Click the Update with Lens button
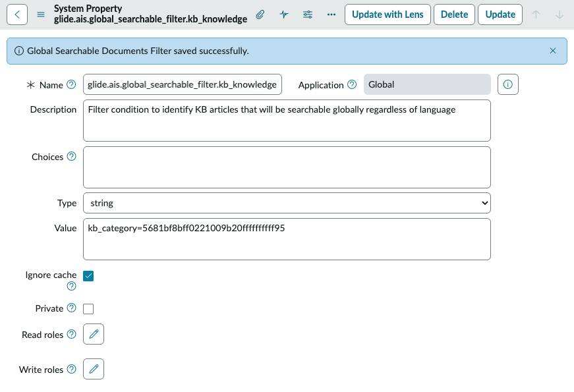 pyautogui.click(x=387, y=14)
